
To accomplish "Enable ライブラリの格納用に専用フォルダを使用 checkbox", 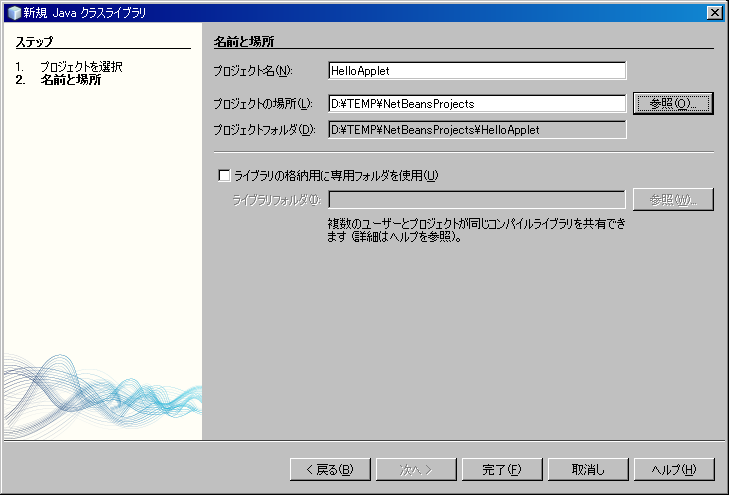I will 224,176.
